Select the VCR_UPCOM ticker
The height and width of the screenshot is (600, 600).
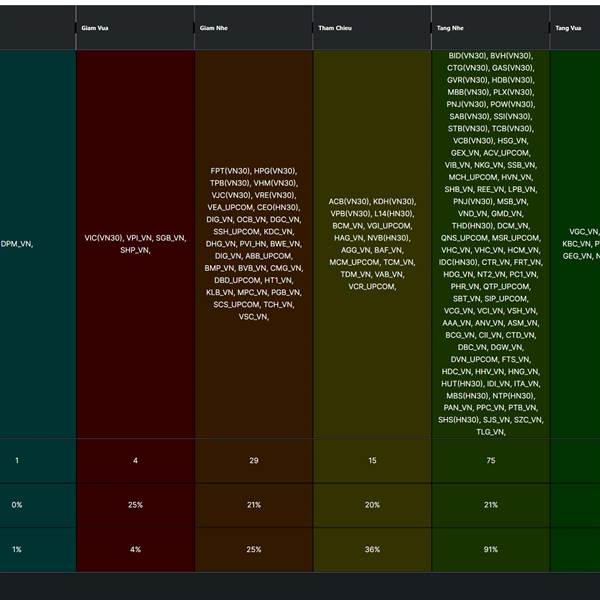[372, 287]
